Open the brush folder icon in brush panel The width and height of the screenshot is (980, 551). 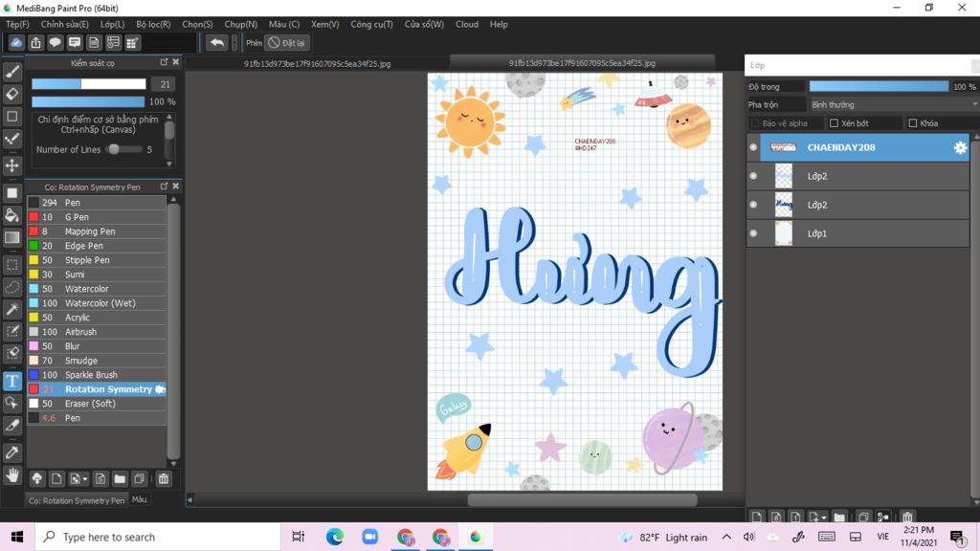(x=120, y=479)
